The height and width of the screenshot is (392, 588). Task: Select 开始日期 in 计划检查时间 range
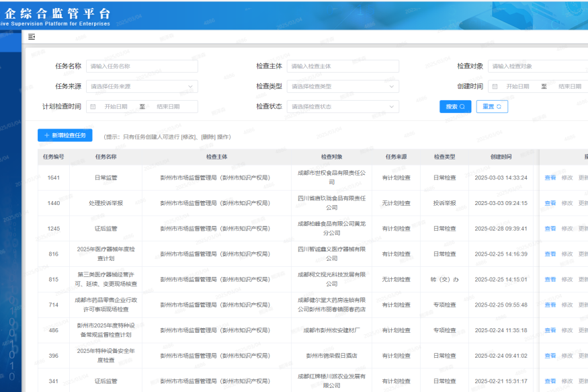pos(116,107)
